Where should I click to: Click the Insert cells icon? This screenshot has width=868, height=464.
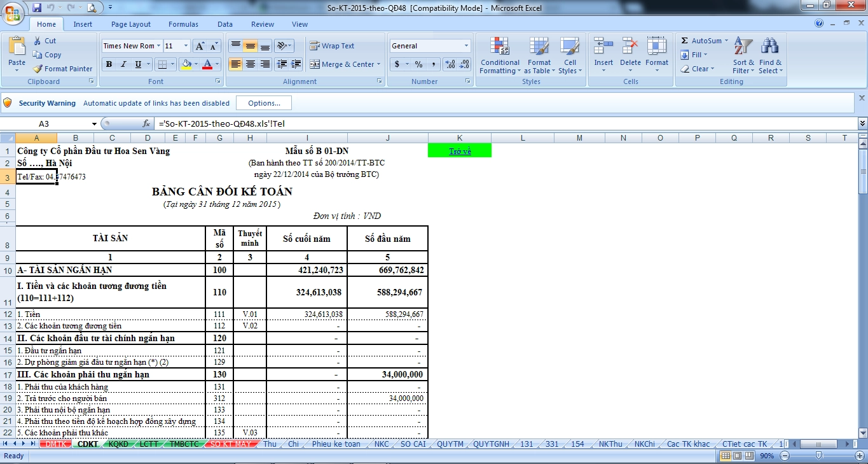click(603, 47)
